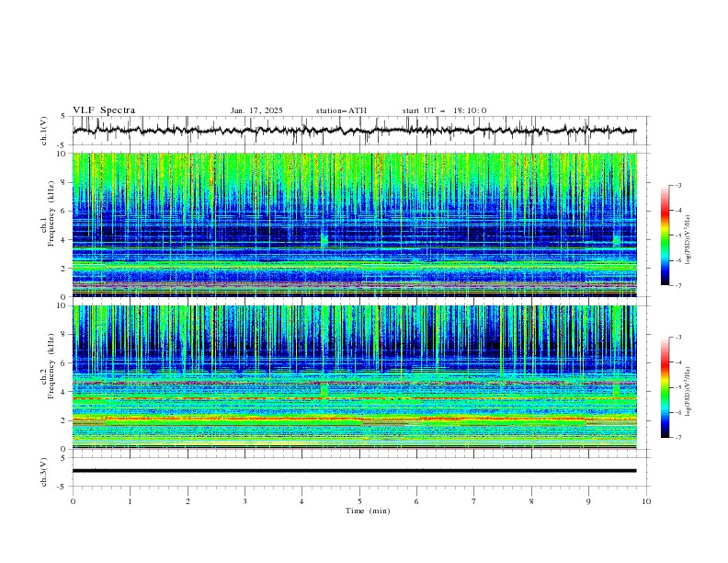Click time axis tick label "10"

pos(646,501)
